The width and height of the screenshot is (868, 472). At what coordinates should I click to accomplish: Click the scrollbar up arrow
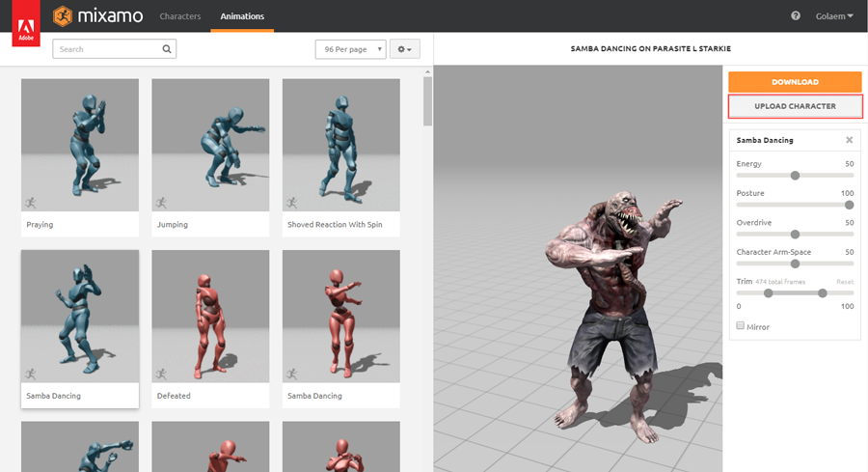click(427, 72)
